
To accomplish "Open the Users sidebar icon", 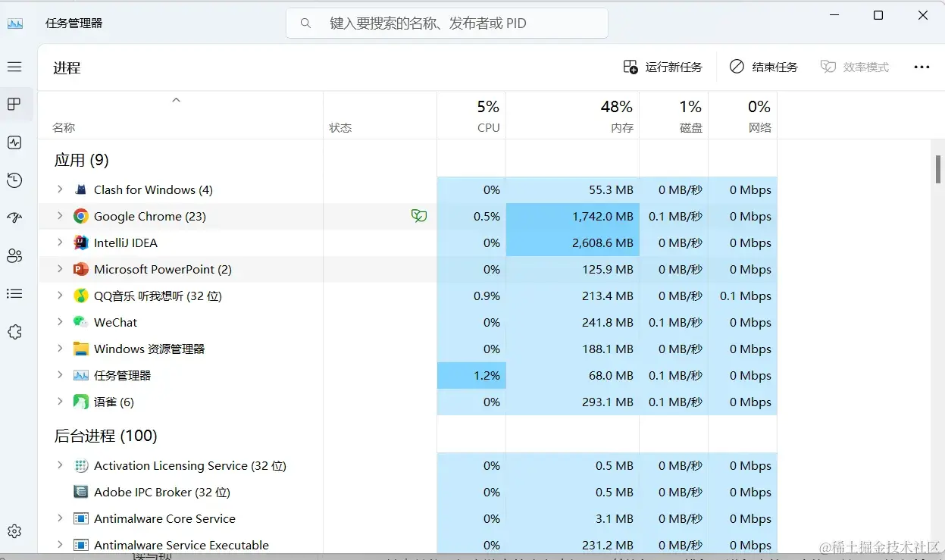I will pyautogui.click(x=14, y=256).
